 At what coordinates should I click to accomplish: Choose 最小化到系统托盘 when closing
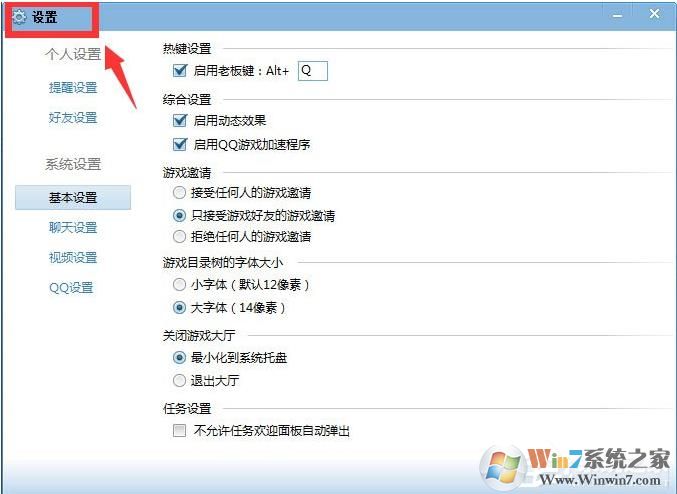[x=179, y=358]
